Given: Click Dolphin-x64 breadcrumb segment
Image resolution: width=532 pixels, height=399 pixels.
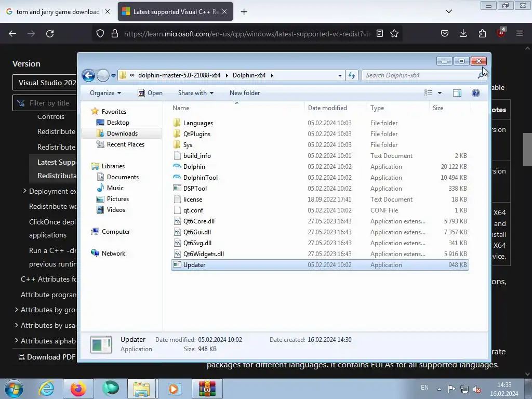Looking at the screenshot, I should tap(249, 75).
